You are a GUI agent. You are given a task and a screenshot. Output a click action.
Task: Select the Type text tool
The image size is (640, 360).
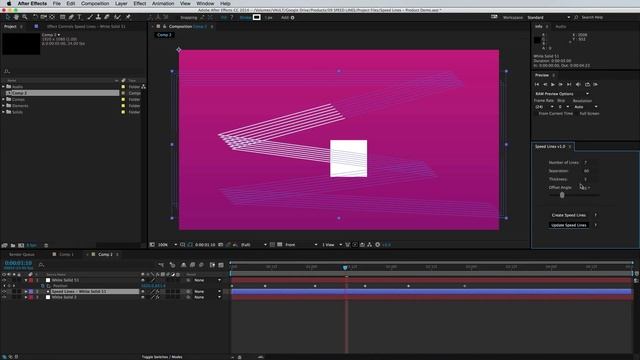tap(80, 17)
